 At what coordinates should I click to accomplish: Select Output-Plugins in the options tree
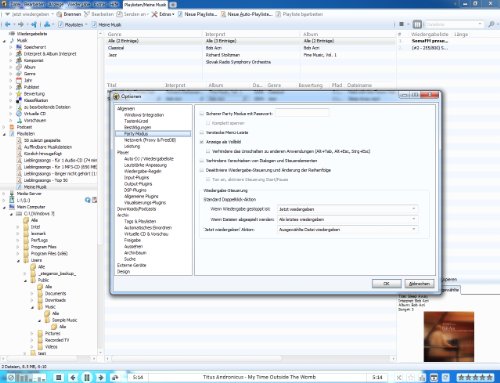[x=138, y=184]
